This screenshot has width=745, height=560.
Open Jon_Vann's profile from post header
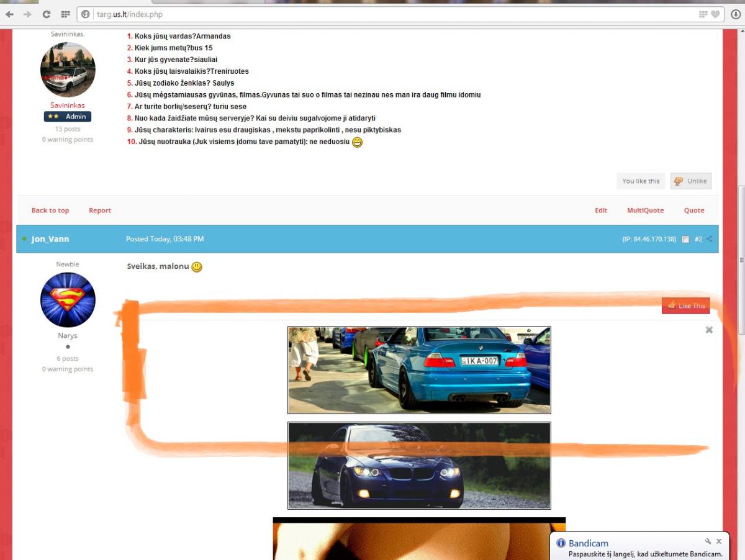[x=50, y=239]
